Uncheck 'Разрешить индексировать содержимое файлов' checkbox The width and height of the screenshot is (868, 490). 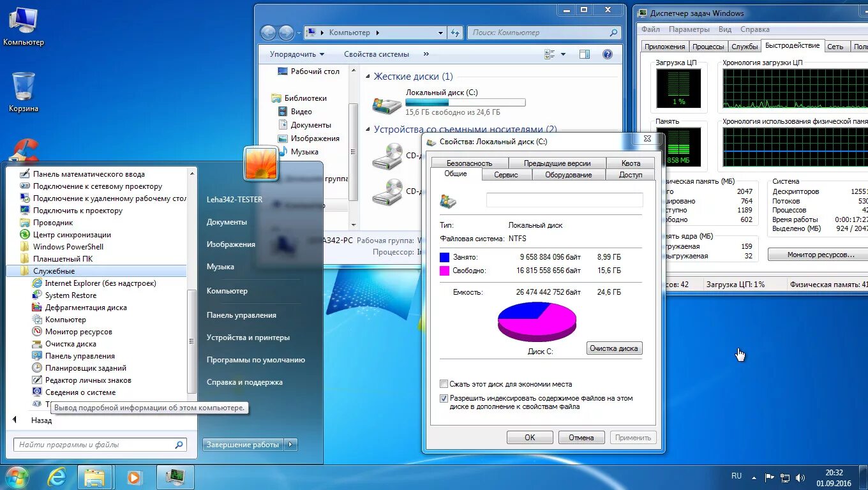pos(444,398)
